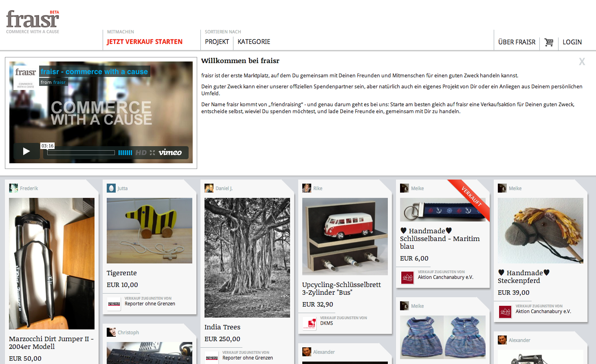This screenshot has height=364, width=596.
Task: Click Jetzt Verkauf Starten
Action: click(145, 42)
